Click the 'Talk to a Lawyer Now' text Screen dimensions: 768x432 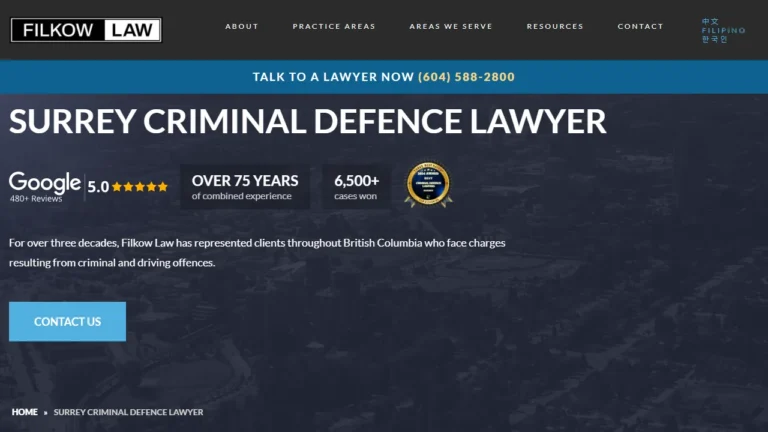334,77
